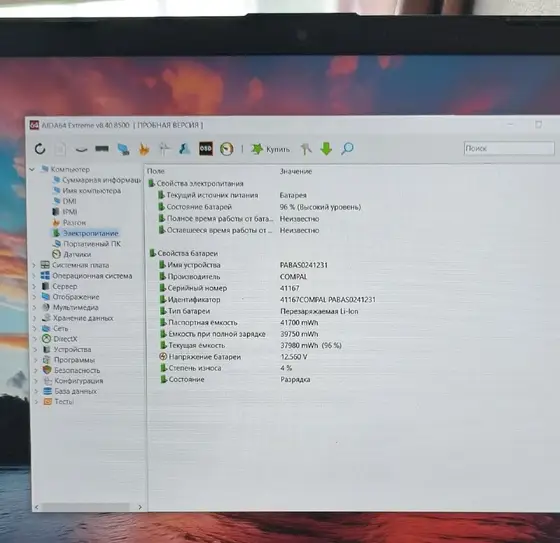560x543 pixels.
Task: Select the Устройства tree item
Action: [x=67, y=349]
